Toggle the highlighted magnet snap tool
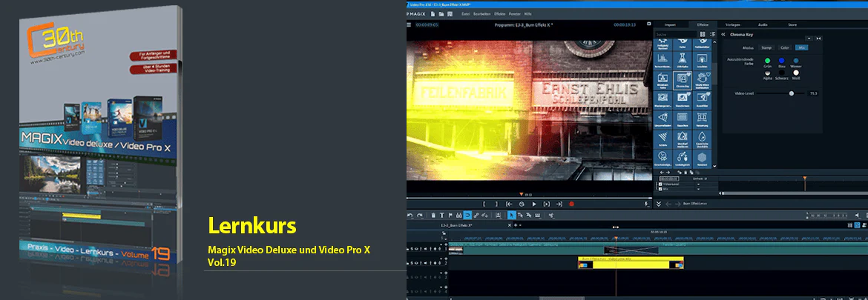The image size is (868, 300). [467, 216]
